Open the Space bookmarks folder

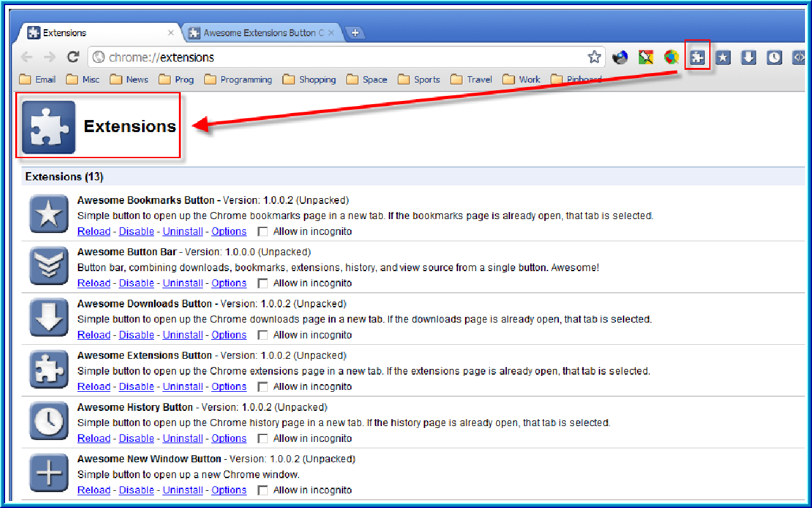pyautogui.click(x=367, y=79)
